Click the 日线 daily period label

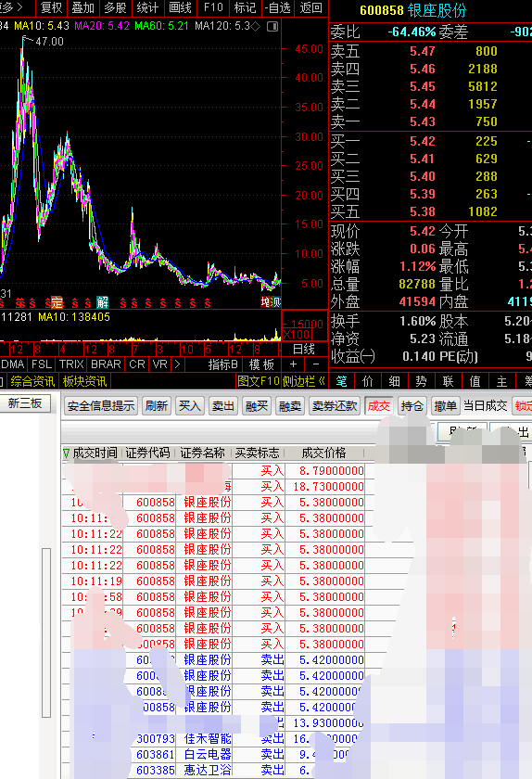304,350
